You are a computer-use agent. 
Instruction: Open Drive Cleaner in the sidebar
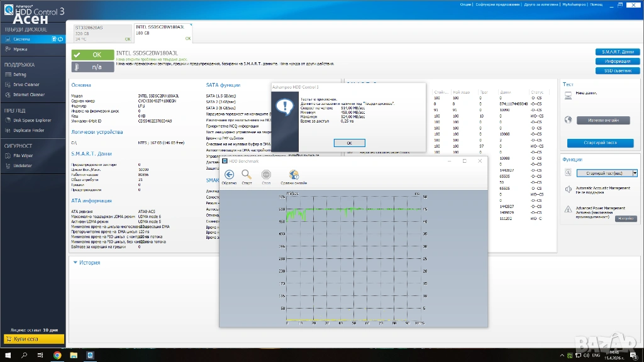(x=26, y=84)
